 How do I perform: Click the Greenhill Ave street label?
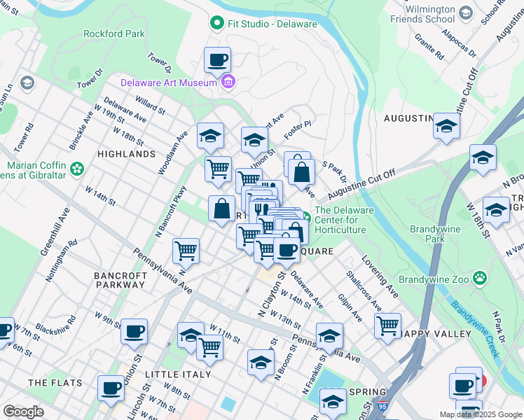[x=55, y=232]
